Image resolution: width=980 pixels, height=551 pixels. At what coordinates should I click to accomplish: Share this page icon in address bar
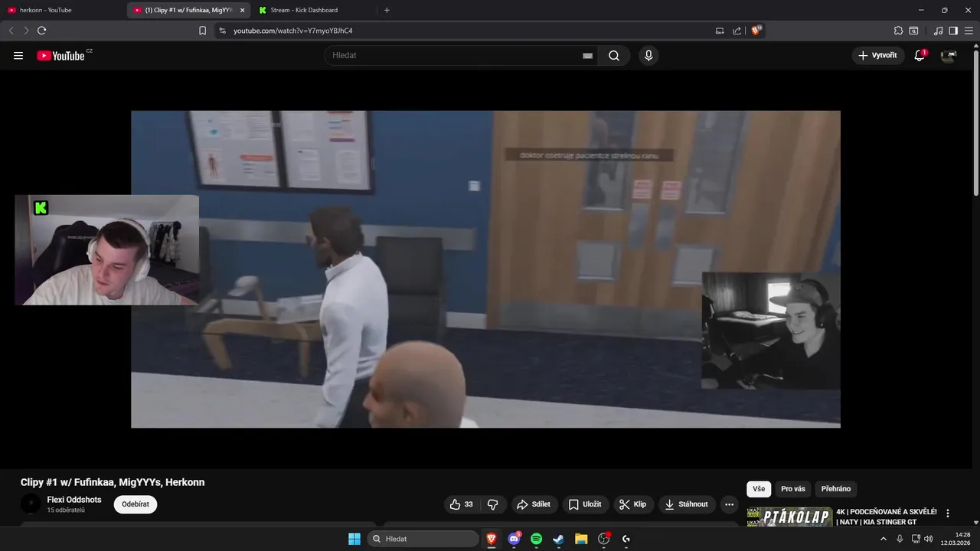(737, 31)
